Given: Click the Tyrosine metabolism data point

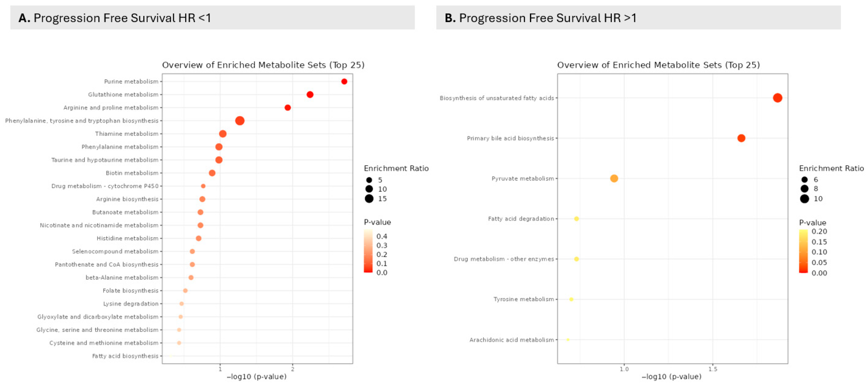Looking at the screenshot, I should coord(571,299).
